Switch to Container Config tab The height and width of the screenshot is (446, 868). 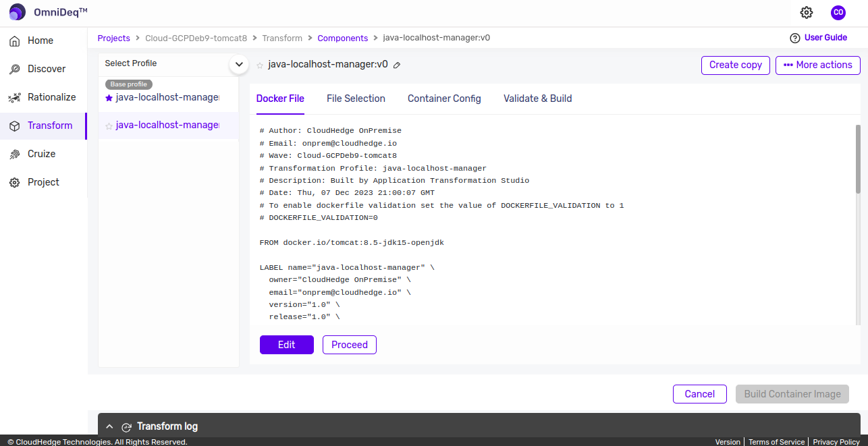[444, 99]
